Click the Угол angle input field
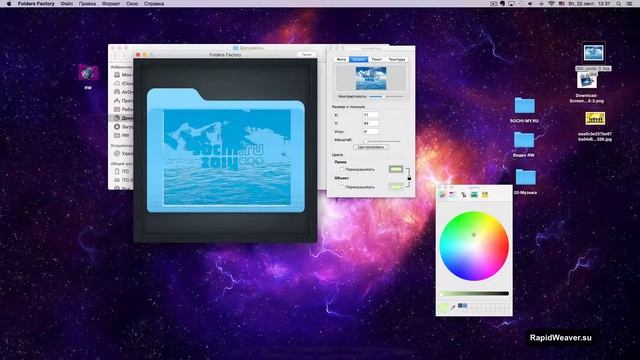The width and height of the screenshot is (640, 360). [x=371, y=131]
